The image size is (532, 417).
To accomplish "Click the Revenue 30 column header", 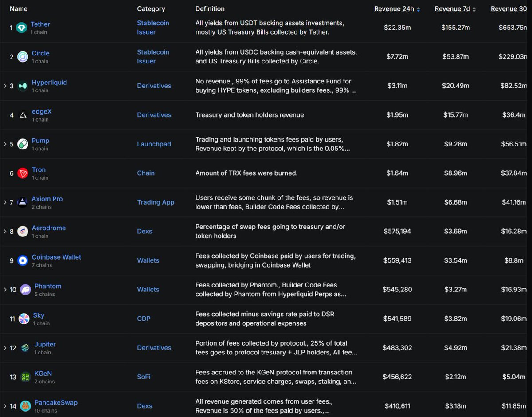I will (x=509, y=9).
